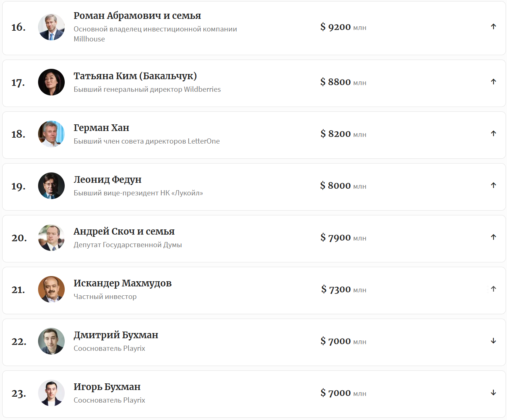Click the $ 8000 млн fortune value
This screenshot has height=420, width=507.
click(x=343, y=185)
